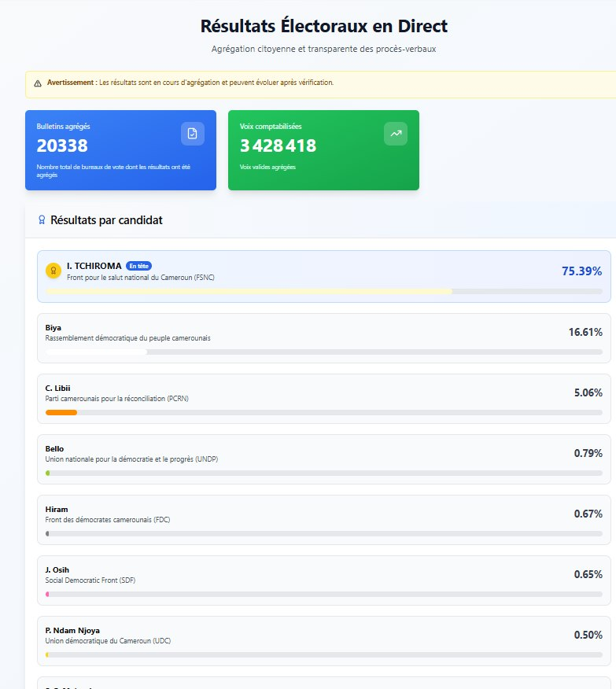Click the 16.61% percentage
Viewport: 616px width, 689px height.
coord(585,332)
